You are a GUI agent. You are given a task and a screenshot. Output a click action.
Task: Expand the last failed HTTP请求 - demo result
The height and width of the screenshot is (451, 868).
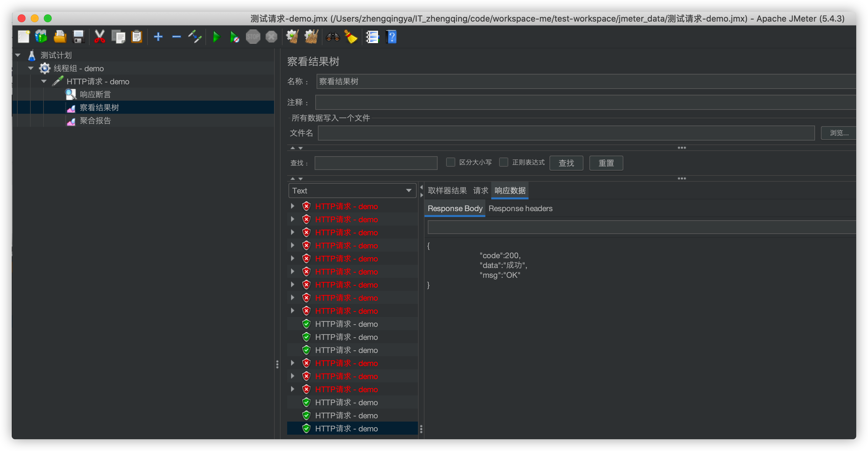[x=292, y=389]
